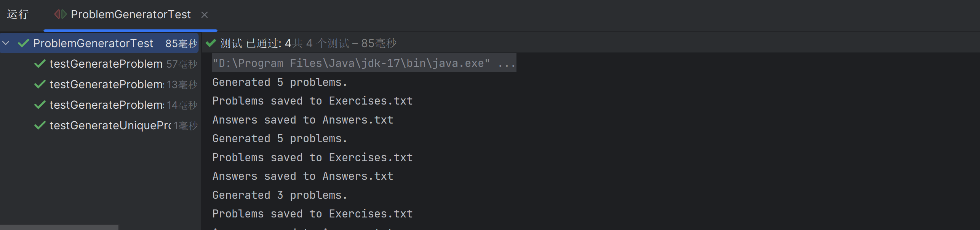Image resolution: width=980 pixels, height=230 pixels.
Task: Expand the folded java.exe command line
Action: (x=507, y=63)
